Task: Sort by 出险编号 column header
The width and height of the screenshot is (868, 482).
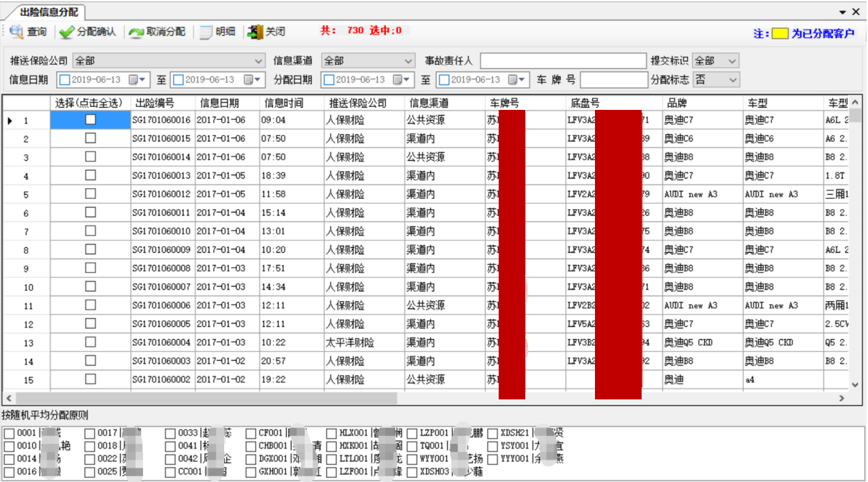Action: click(155, 103)
